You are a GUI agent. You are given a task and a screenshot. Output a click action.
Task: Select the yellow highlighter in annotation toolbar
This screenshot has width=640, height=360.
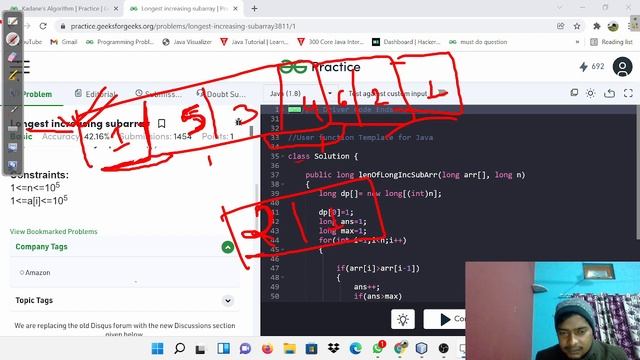(12, 75)
